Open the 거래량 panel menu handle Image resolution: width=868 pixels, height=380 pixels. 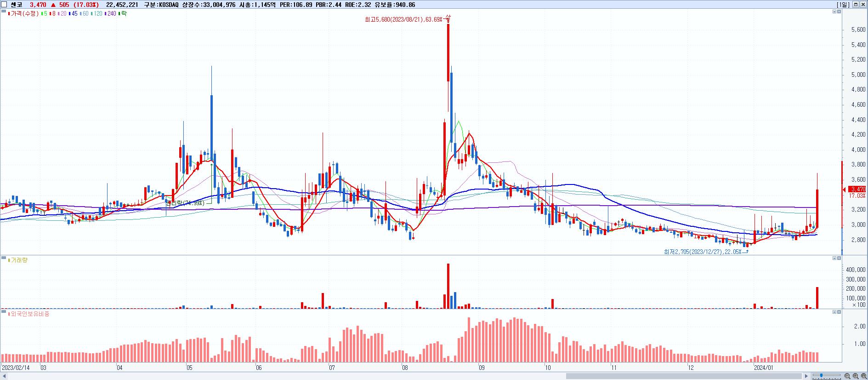(x=4, y=257)
